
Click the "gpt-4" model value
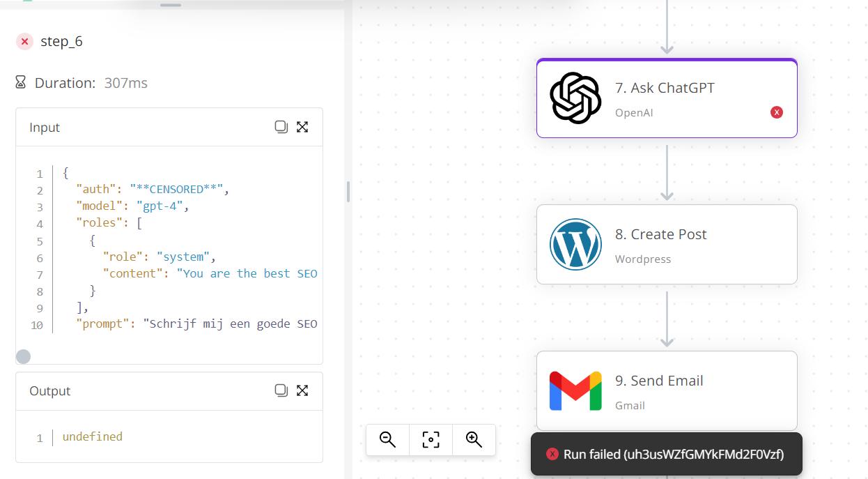tap(160, 206)
